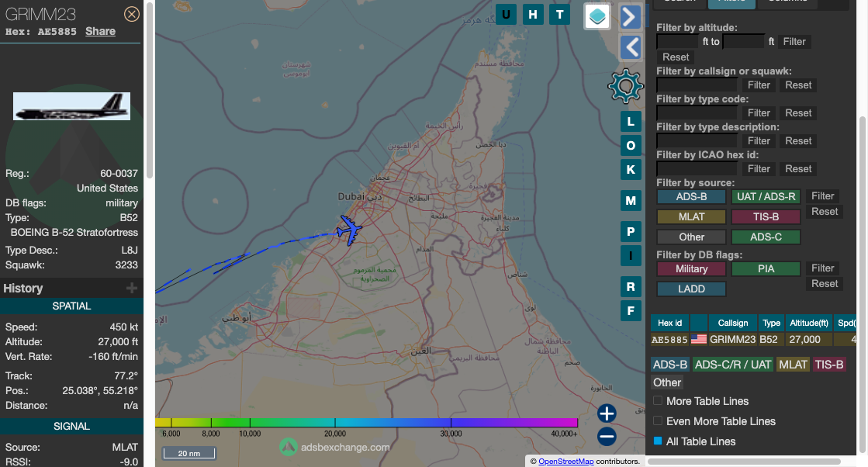Open the B-52 aircraft photo thumbnail

(x=71, y=106)
